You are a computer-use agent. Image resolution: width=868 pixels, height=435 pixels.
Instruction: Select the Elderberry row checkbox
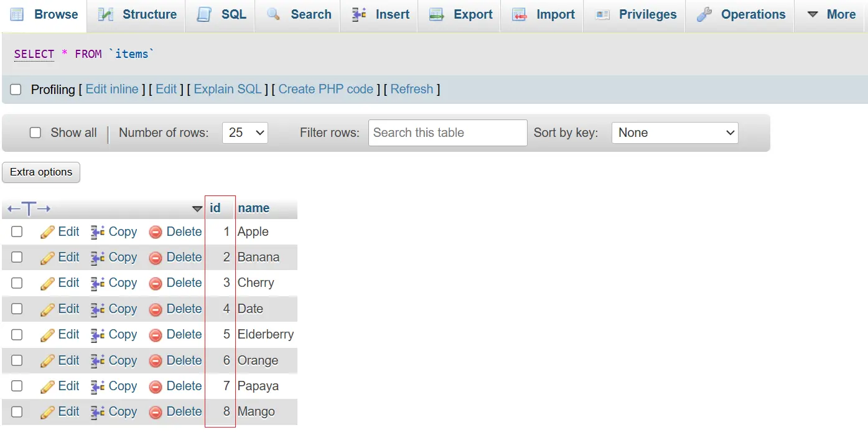pos(17,334)
